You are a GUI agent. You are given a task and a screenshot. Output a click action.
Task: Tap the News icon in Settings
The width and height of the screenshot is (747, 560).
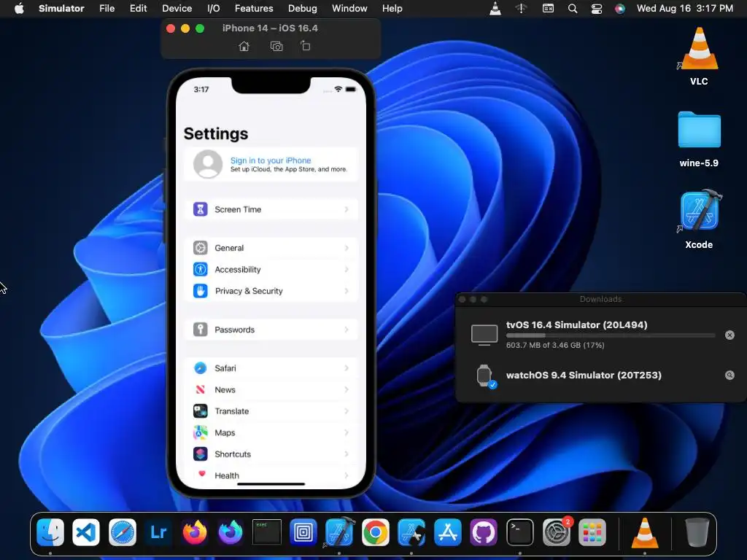click(200, 389)
